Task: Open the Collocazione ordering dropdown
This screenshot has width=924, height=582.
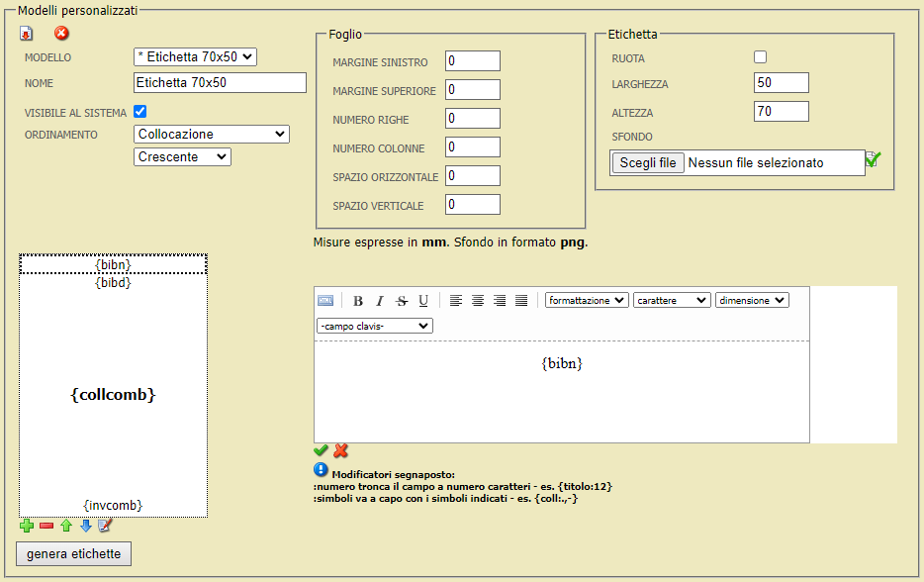Action: [x=211, y=134]
